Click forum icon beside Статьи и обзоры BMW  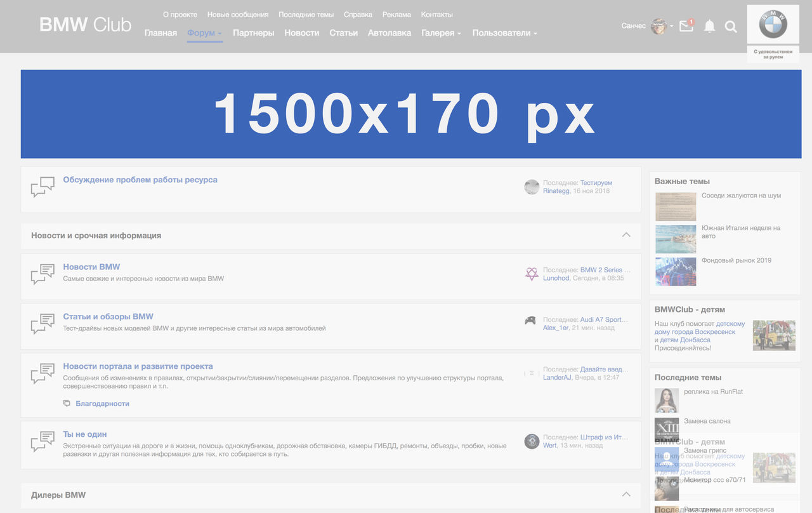pos(43,324)
